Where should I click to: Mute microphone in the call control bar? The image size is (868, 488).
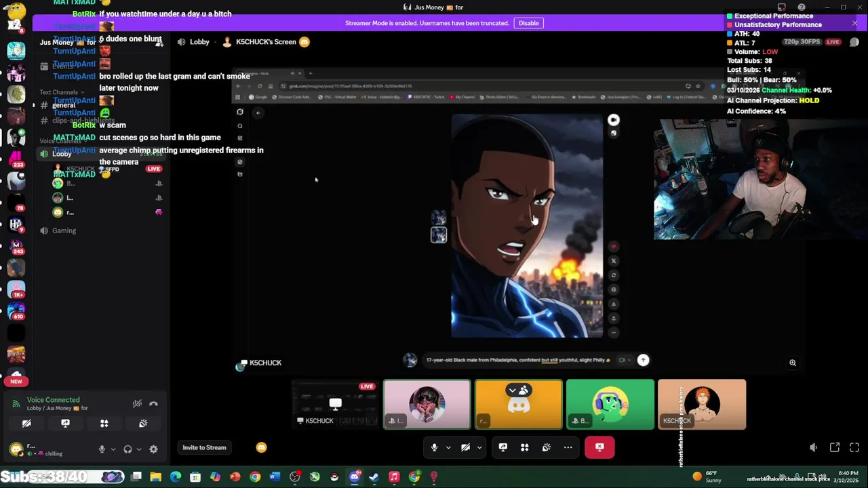(x=434, y=447)
